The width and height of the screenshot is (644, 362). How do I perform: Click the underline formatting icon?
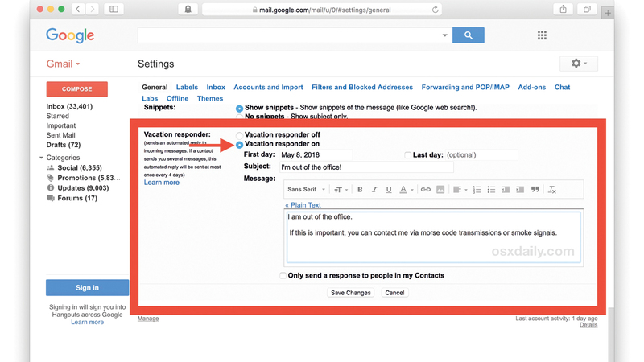[x=389, y=190]
